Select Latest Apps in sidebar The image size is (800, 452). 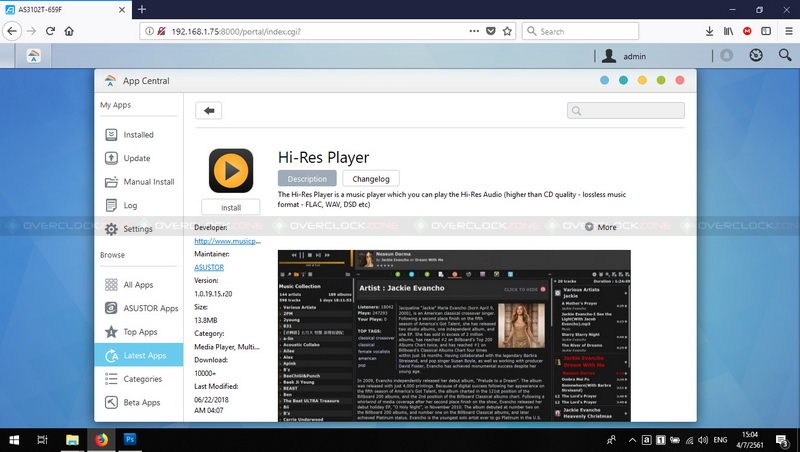pyautogui.click(x=138, y=355)
